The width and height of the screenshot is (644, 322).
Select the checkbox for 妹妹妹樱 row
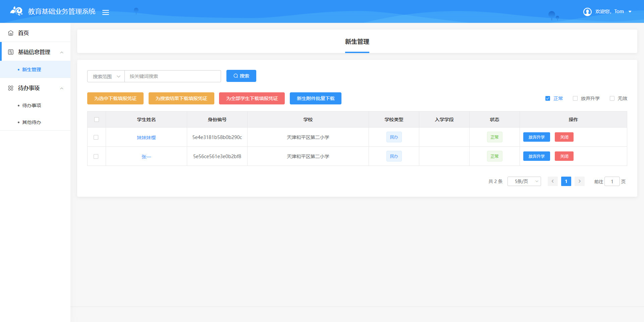(x=96, y=137)
